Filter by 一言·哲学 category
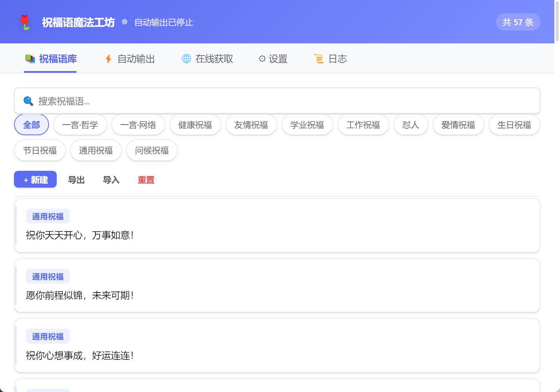 pyautogui.click(x=80, y=125)
